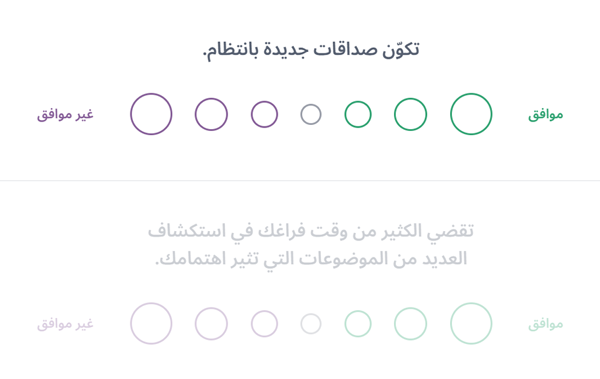Screen dimensions: 600x379
Task: Pick smallest green circle for friendships question
Action: coord(358,114)
